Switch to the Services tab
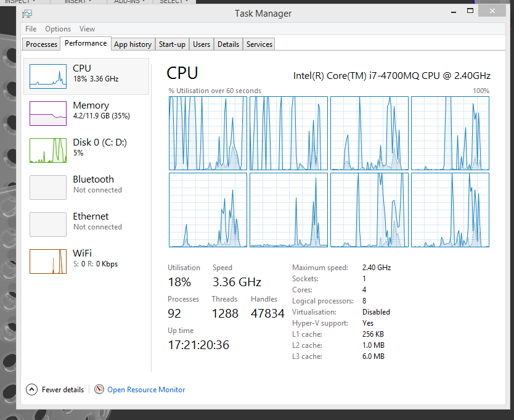This screenshot has width=514, height=420. [258, 44]
